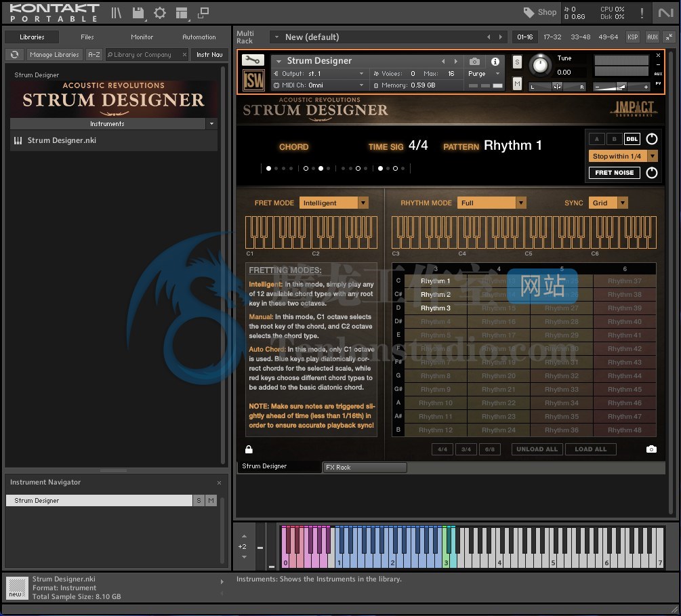Click the refresh libraries icon

click(x=14, y=55)
